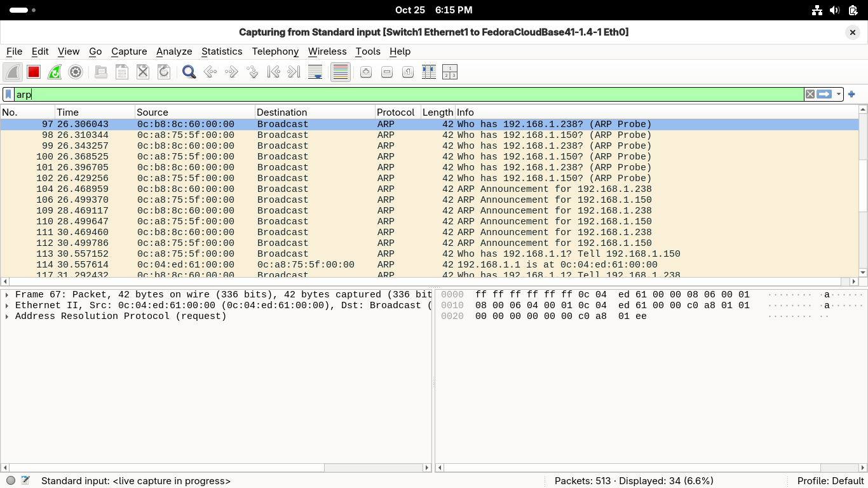Toggle packet coloring rules
Screen dimensions: 868x488
(341, 72)
